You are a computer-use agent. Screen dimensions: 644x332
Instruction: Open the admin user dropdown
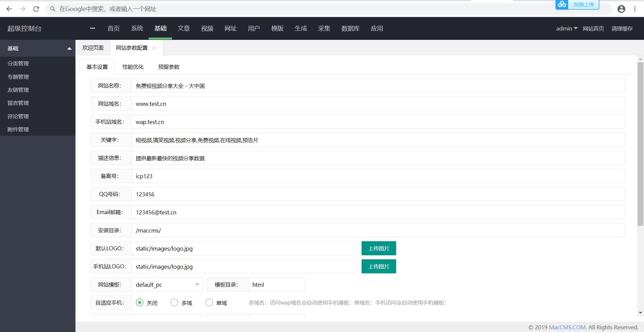(x=567, y=28)
